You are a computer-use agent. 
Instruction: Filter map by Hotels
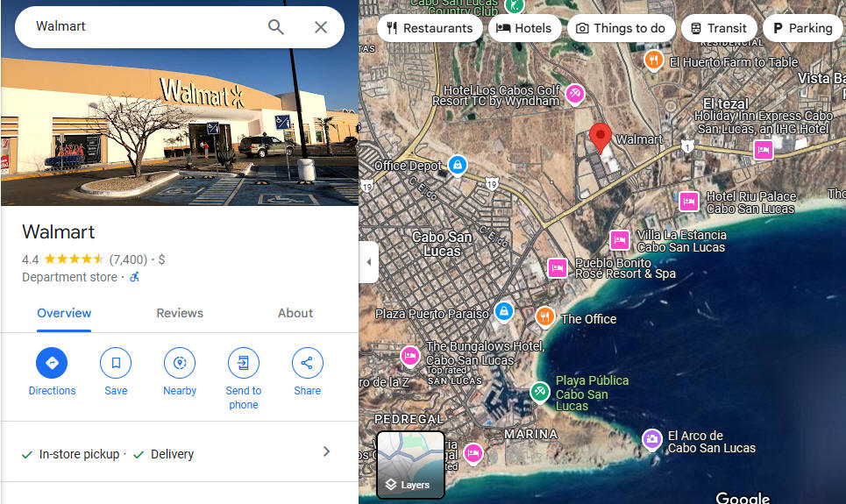524,28
